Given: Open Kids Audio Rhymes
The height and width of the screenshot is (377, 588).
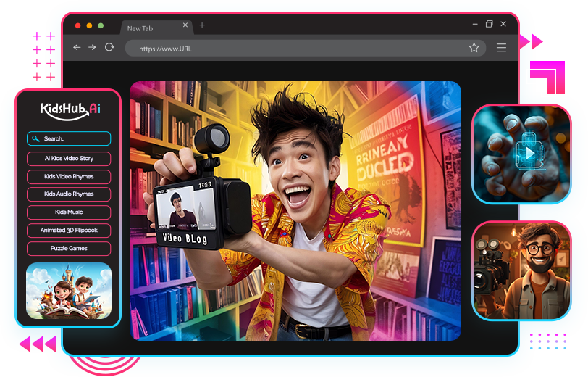Looking at the screenshot, I should tap(69, 194).
